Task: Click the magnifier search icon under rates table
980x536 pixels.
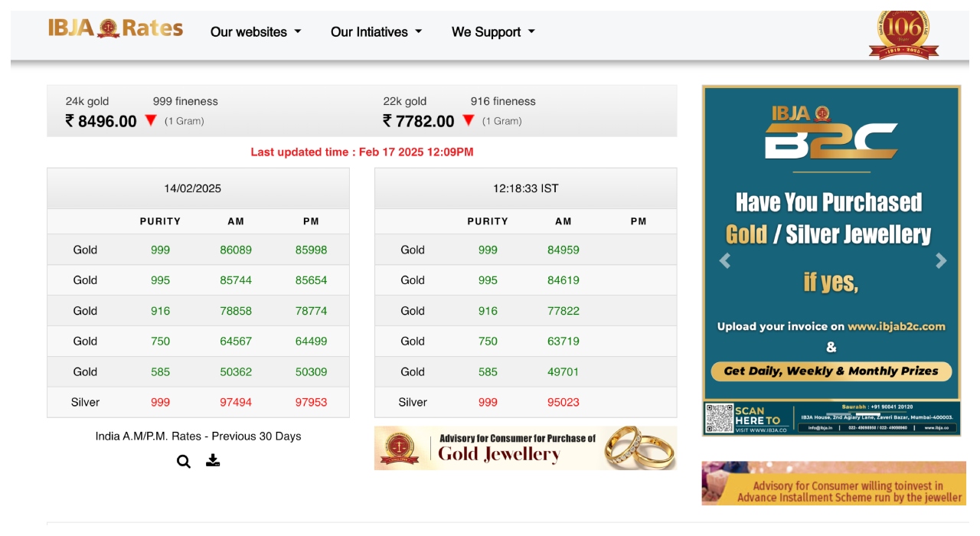Action: [184, 461]
